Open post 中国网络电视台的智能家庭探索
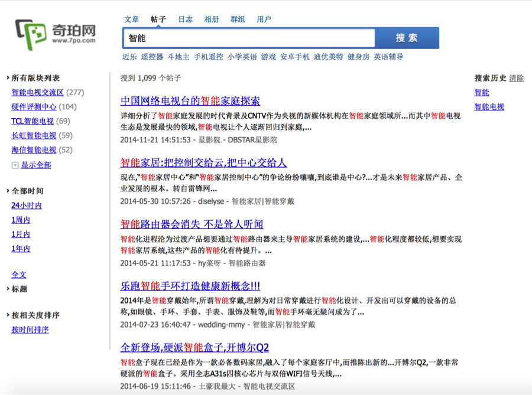 tap(190, 100)
